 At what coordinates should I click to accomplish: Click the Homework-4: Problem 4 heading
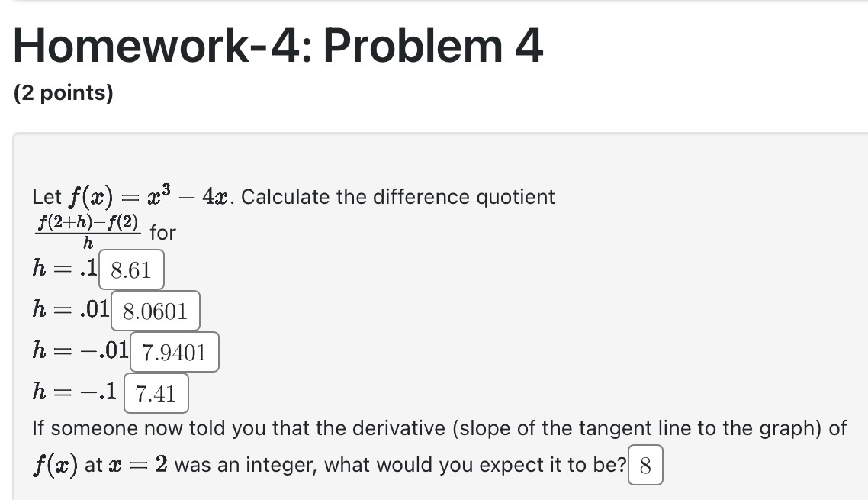(x=278, y=46)
